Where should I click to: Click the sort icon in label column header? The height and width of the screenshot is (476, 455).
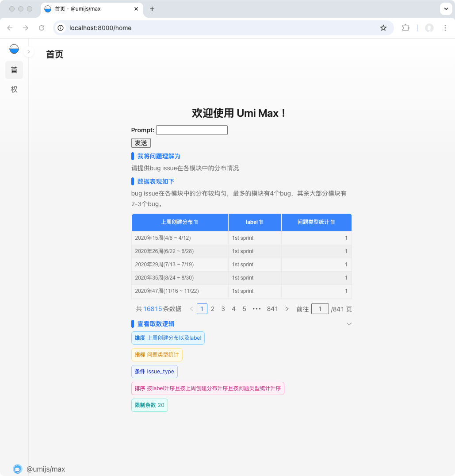click(261, 222)
